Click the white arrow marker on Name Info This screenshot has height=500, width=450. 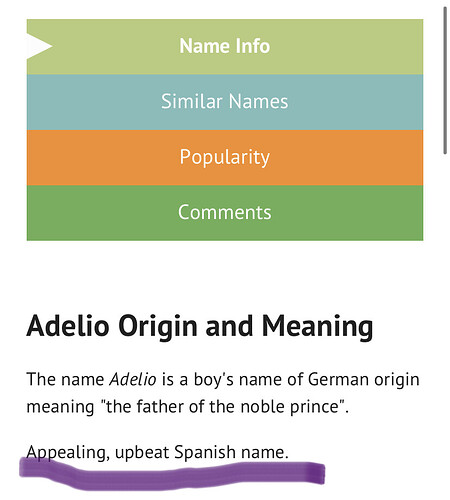(x=38, y=46)
